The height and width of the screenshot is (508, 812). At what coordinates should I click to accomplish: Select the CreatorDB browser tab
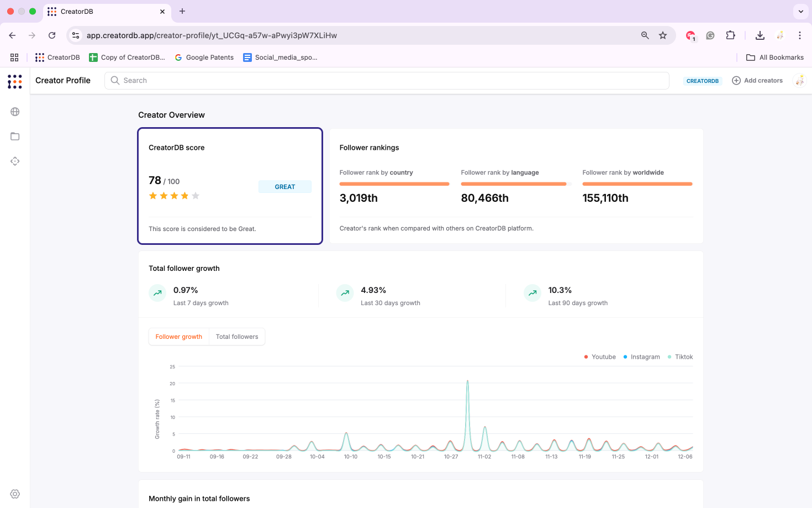coord(106,12)
